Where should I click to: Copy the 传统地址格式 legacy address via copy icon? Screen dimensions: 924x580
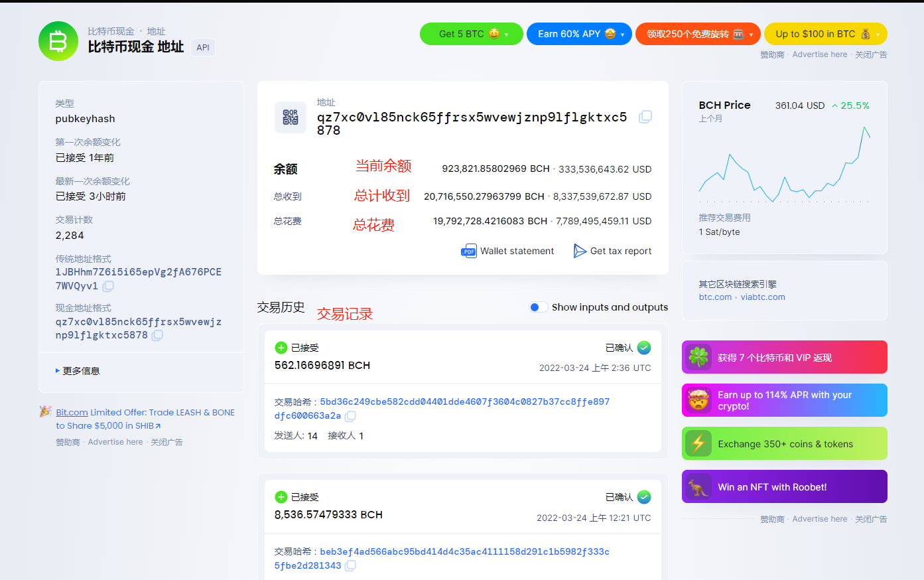(108, 286)
